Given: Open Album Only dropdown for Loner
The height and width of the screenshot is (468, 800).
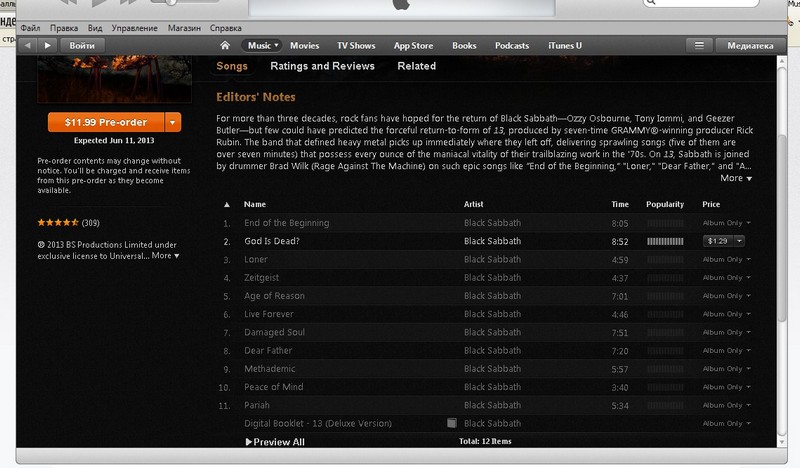Looking at the screenshot, I should click(748, 259).
